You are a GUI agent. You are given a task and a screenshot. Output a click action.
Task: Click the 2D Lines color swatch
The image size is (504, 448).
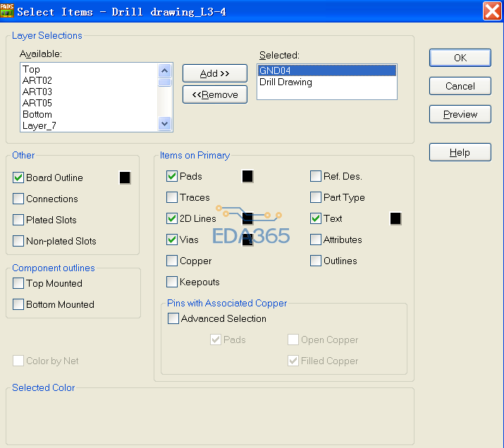tap(247, 218)
